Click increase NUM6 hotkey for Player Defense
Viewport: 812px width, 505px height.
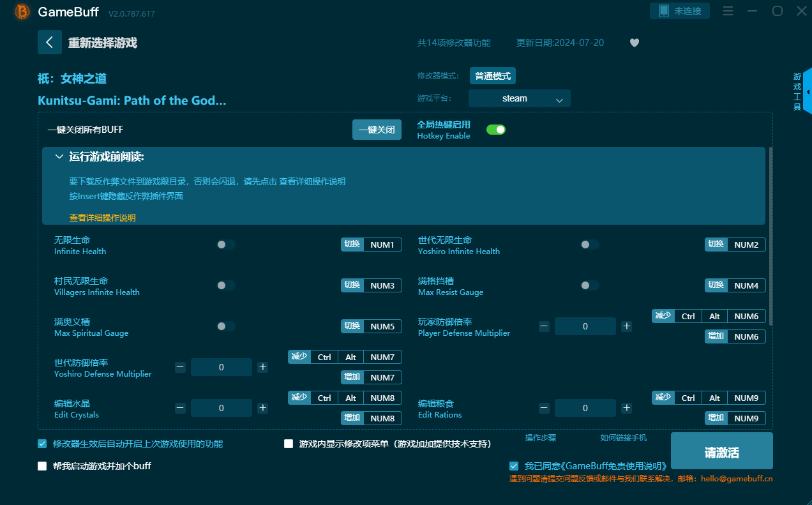[x=746, y=336]
